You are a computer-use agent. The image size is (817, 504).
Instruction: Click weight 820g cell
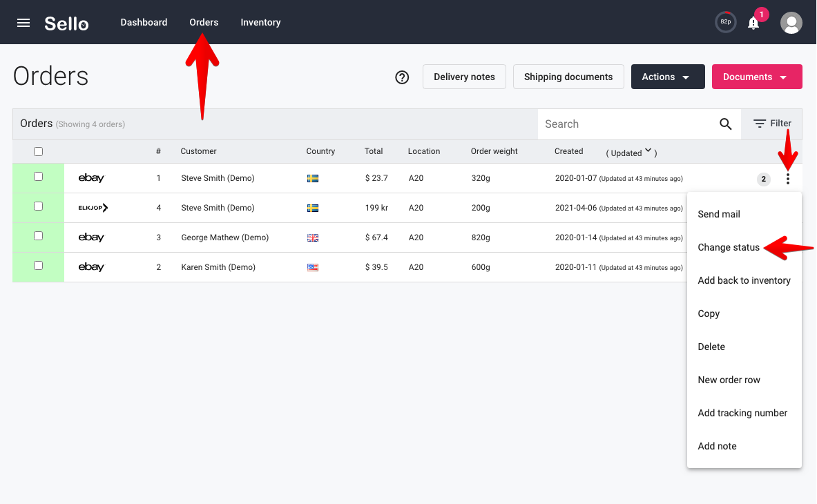tap(481, 238)
